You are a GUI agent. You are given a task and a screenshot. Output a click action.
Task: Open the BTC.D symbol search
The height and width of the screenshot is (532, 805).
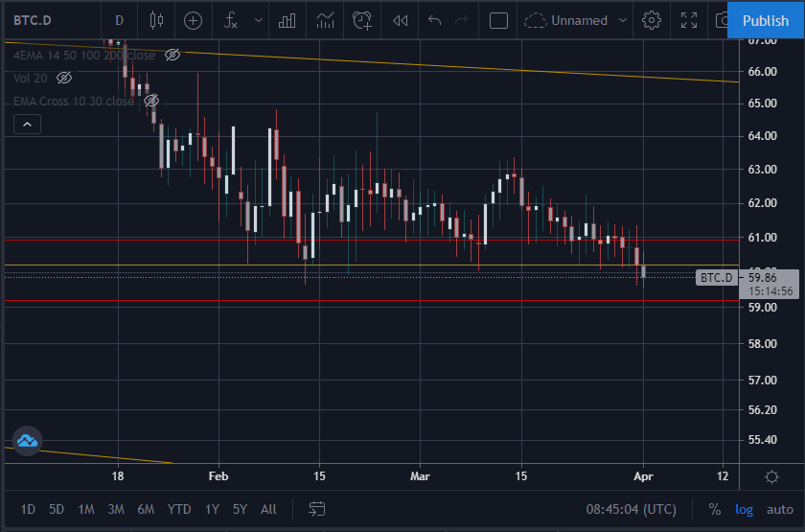[33, 20]
